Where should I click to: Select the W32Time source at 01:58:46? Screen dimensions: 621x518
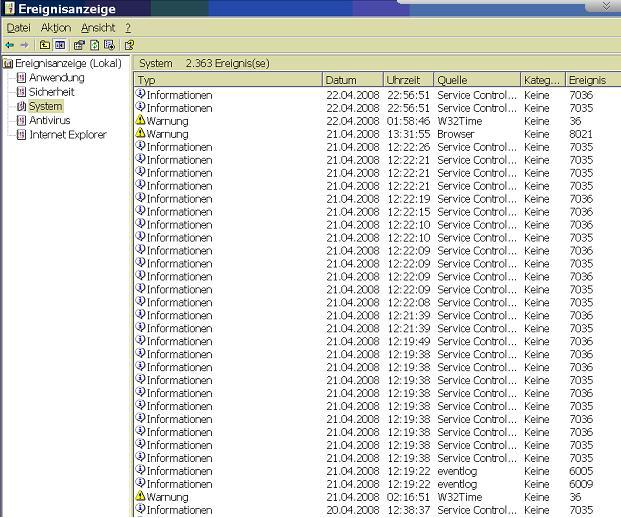[x=459, y=121]
